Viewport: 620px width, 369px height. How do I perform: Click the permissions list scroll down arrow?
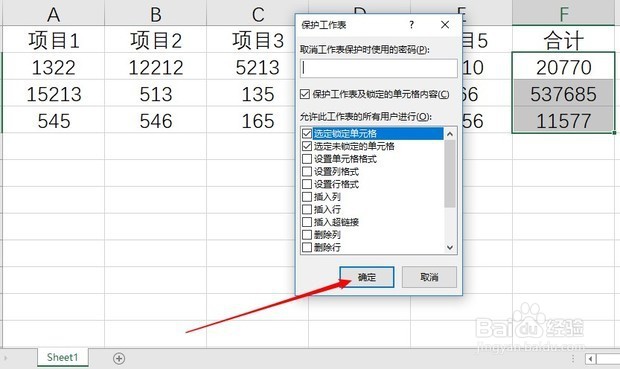coord(450,248)
